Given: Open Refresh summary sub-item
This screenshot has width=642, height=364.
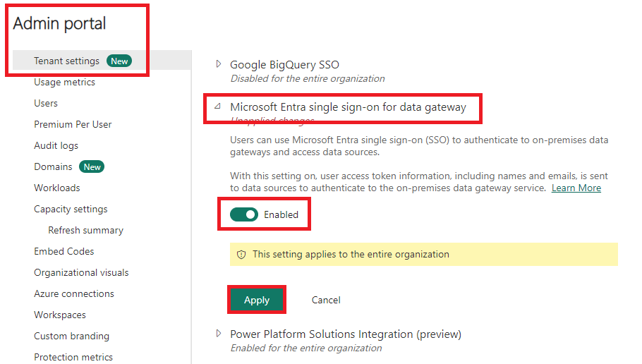Looking at the screenshot, I should click(x=85, y=230).
